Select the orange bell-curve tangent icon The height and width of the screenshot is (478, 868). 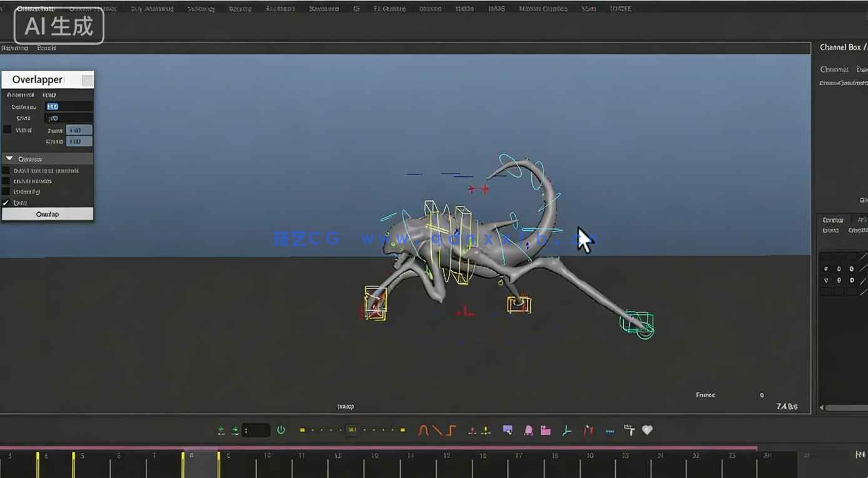[423, 430]
